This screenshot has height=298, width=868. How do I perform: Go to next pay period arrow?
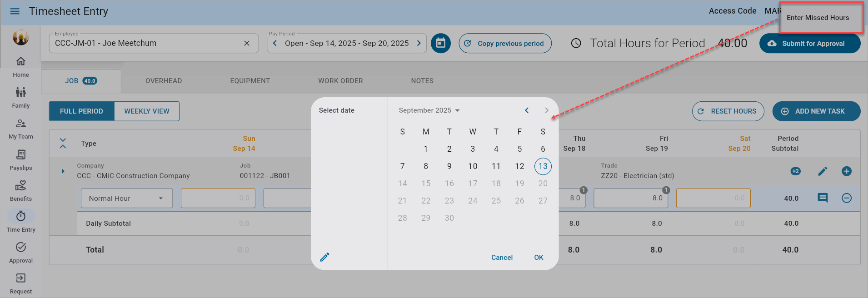click(x=419, y=43)
